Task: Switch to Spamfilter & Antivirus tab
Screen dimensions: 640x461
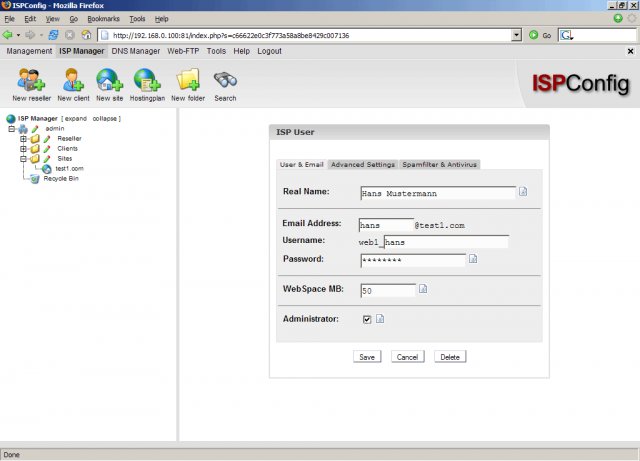Action: [440, 165]
